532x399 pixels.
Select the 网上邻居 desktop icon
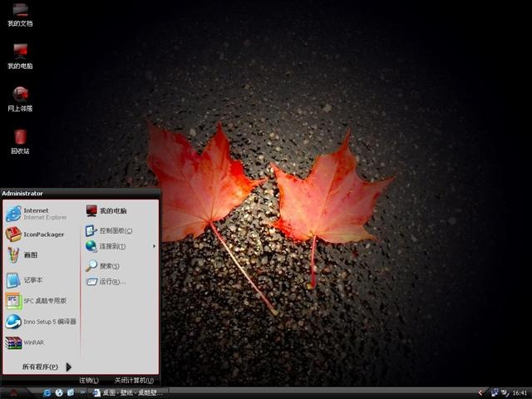pyautogui.click(x=20, y=100)
